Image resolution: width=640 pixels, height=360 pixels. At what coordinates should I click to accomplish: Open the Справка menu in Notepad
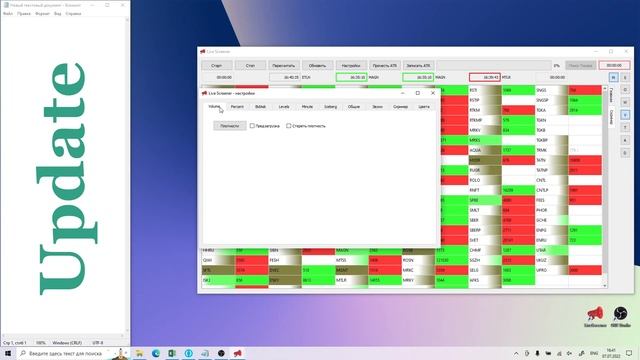pyautogui.click(x=73, y=13)
